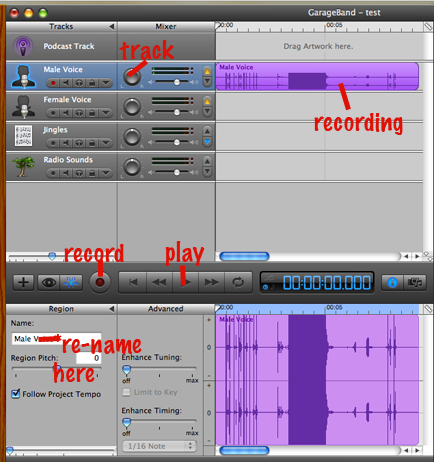Viewport: 434px width, 462px height.
Task: Open the Media Browser button
Action: click(415, 283)
